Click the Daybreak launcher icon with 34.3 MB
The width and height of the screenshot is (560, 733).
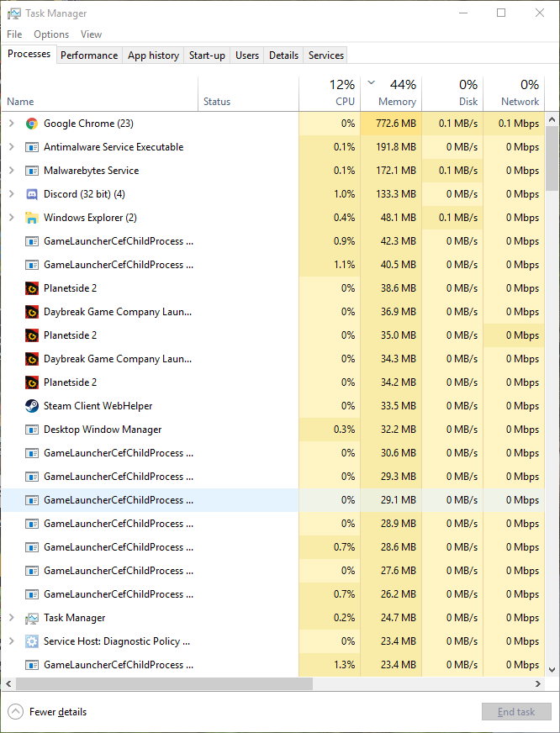(32, 359)
